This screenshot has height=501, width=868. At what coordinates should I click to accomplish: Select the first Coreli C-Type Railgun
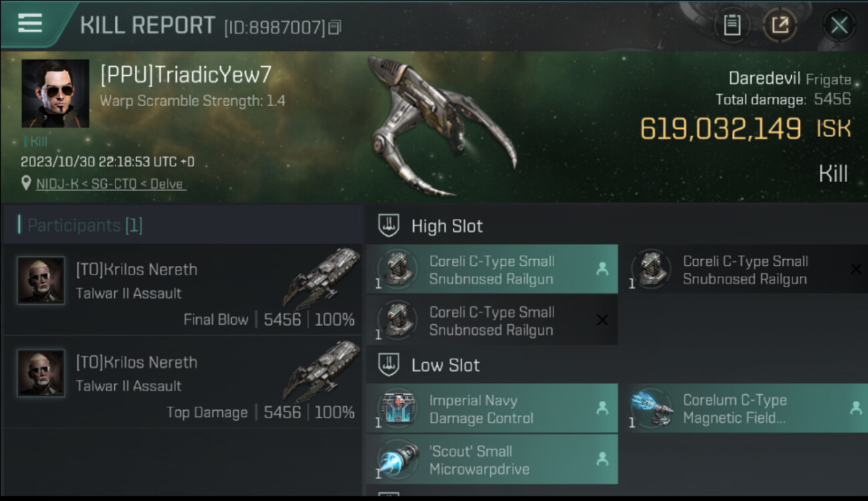(x=492, y=270)
